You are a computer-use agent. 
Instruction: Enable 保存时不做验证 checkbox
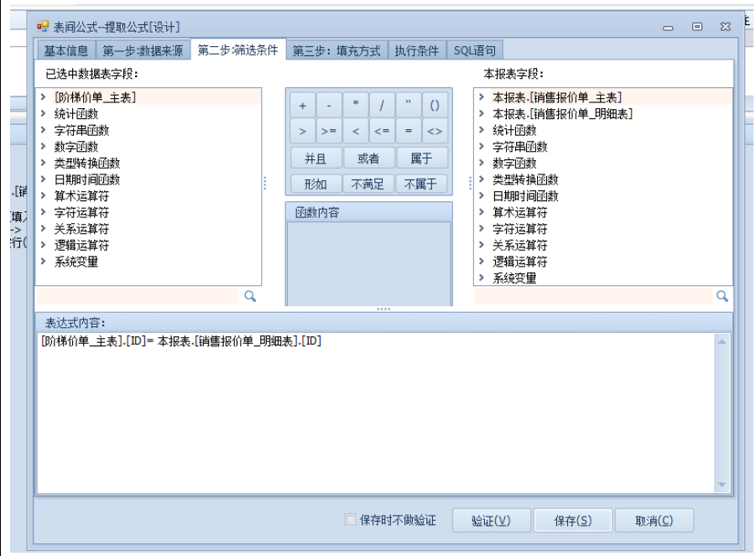coord(351,520)
